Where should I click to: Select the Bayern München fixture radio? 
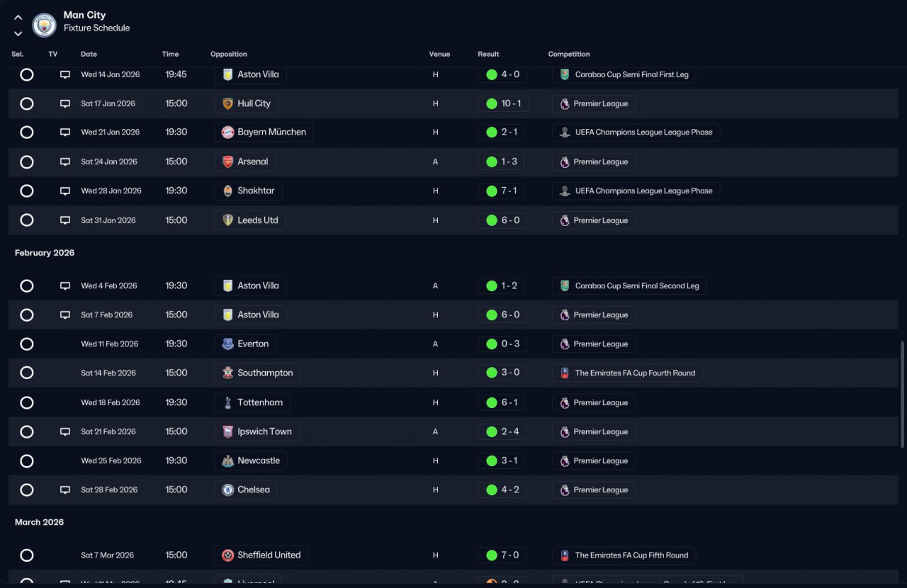27,132
